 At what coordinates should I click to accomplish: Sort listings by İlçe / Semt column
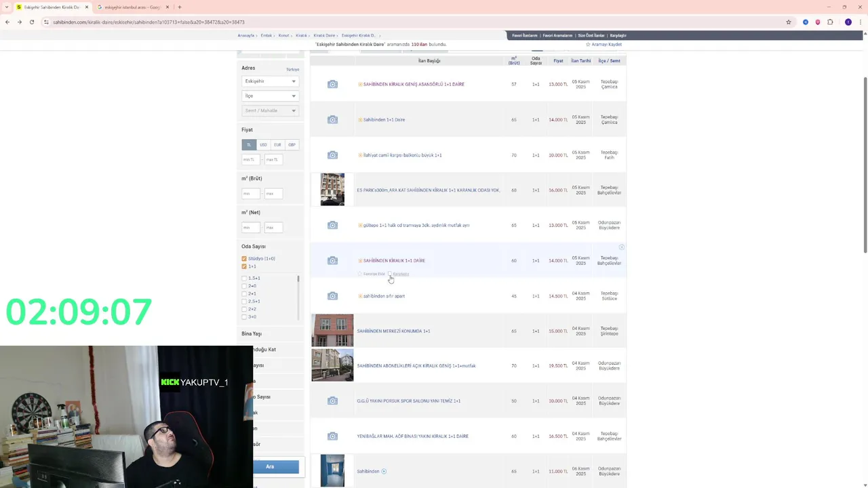609,61
